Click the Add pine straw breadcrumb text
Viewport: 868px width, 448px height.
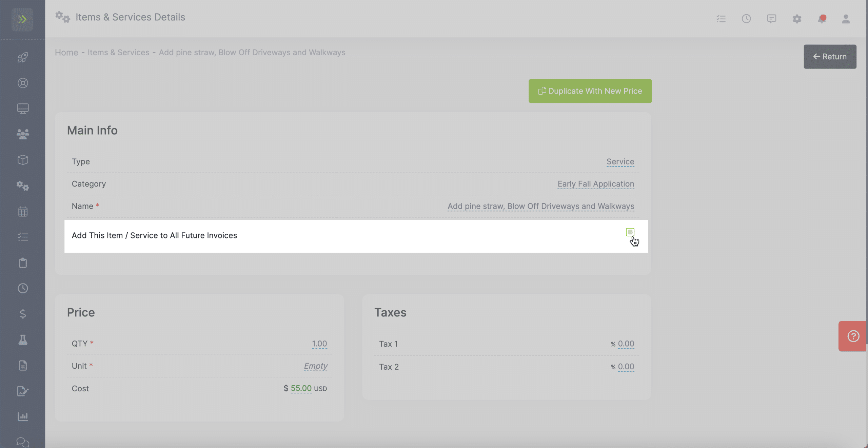pyautogui.click(x=252, y=52)
